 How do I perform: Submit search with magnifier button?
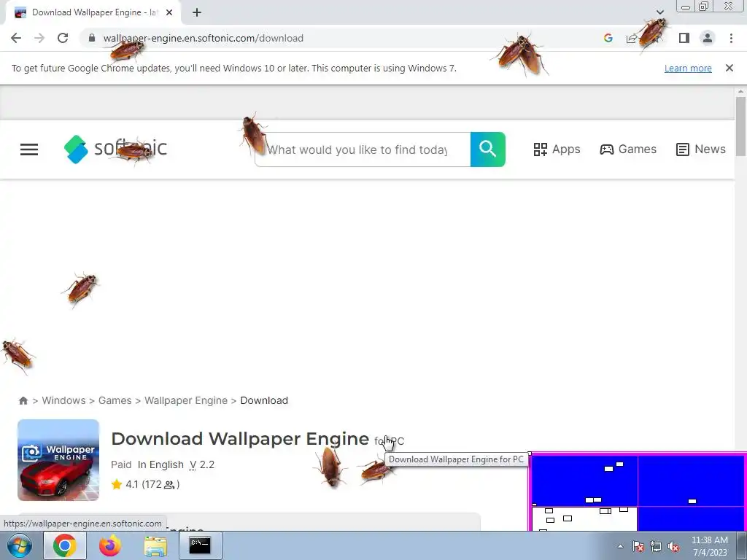[x=488, y=149]
